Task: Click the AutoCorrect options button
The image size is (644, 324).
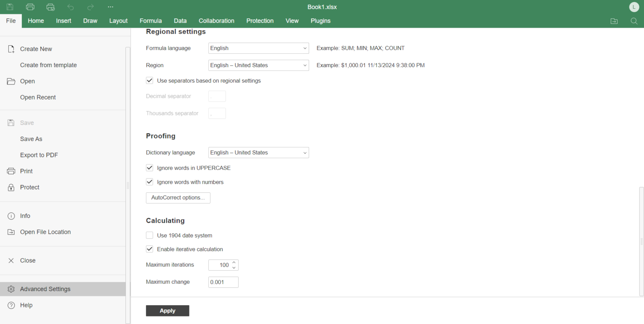Action: coord(178,198)
